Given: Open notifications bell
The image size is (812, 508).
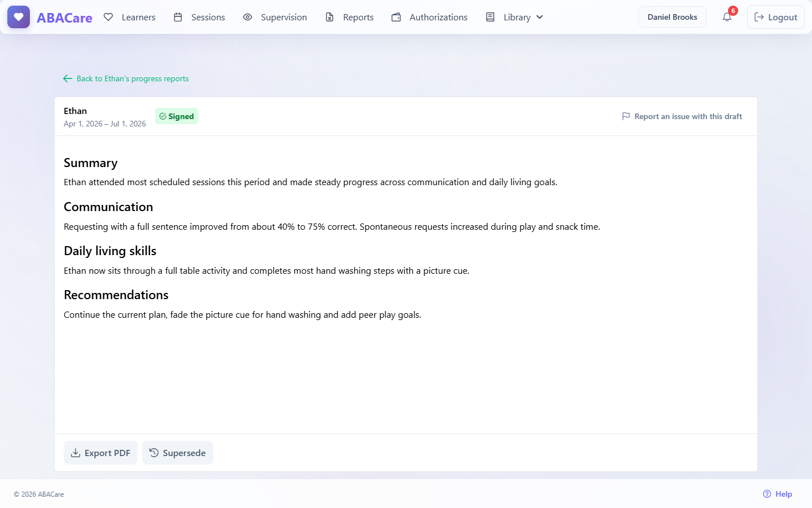Looking at the screenshot, I should pyautogui.click(x=727, y=17).
